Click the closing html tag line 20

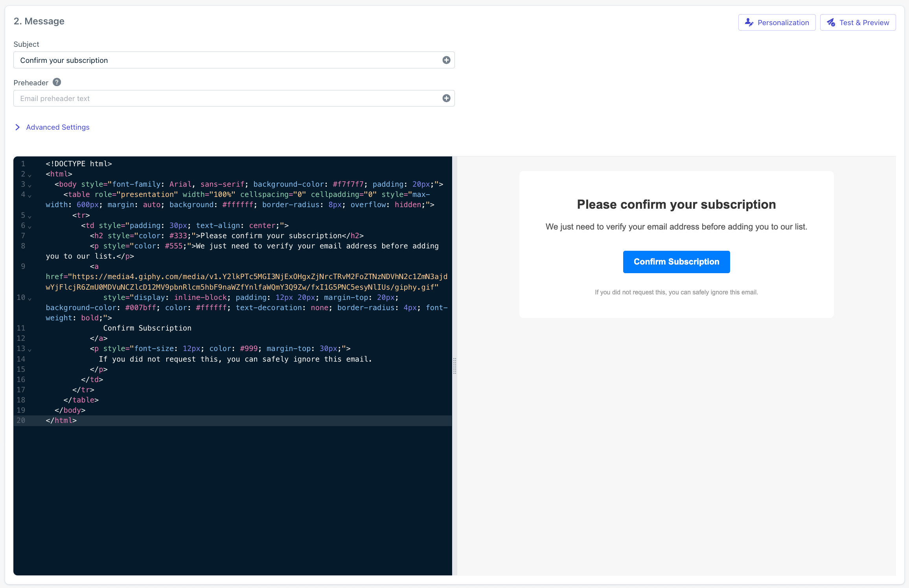pos(61,421)
